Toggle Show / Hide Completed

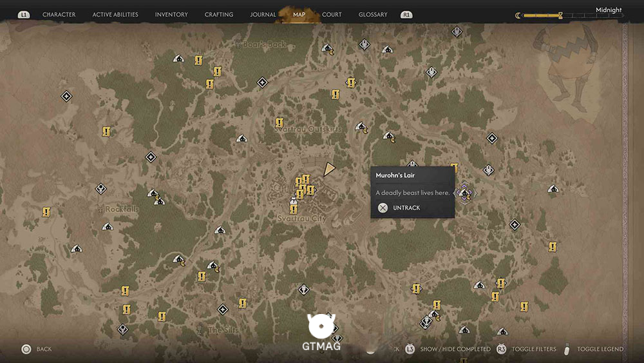click(x=455, y=349)
